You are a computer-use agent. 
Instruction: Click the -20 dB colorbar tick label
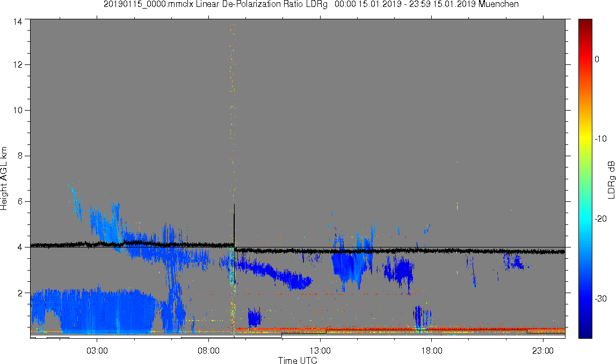point(600,219)
